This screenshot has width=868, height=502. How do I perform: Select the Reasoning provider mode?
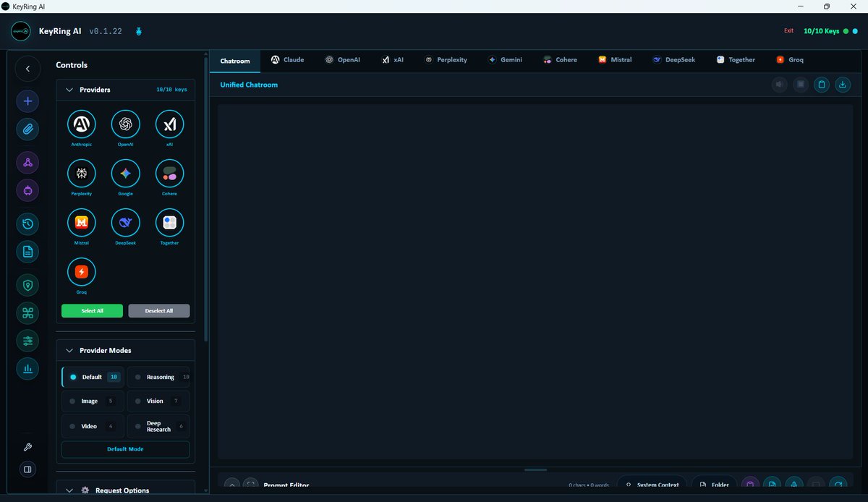click(158, 377)
